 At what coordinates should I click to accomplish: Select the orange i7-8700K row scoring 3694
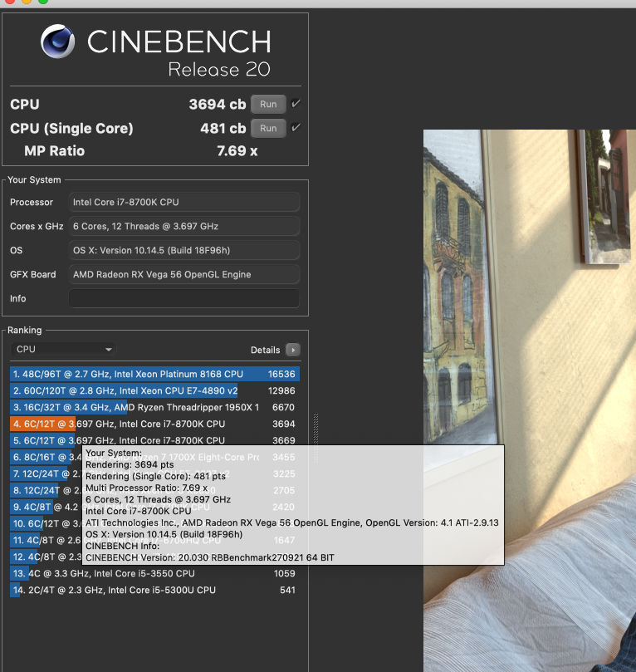pyautogui.click(x=154, y=424)
